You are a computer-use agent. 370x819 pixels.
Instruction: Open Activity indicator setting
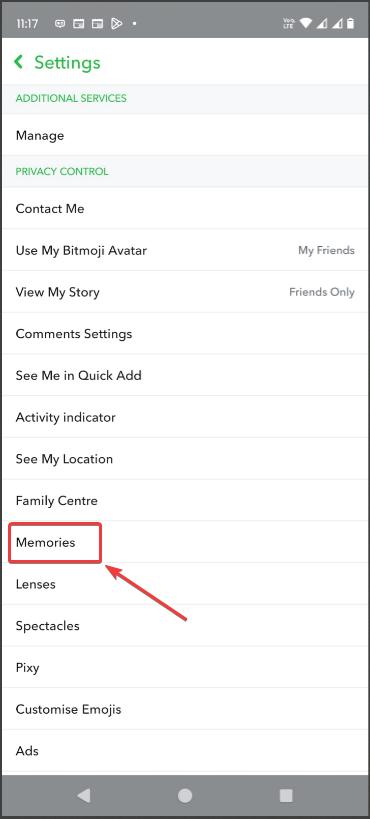click(185, 417)
